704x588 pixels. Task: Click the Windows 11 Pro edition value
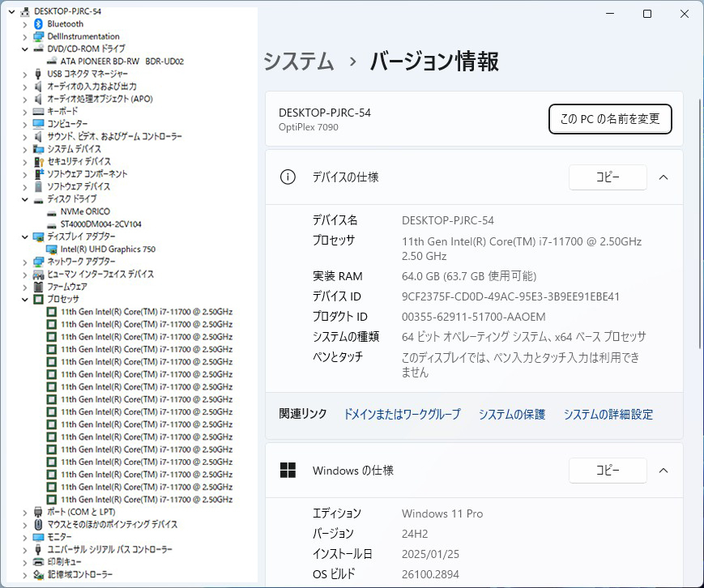click(442, 513)
